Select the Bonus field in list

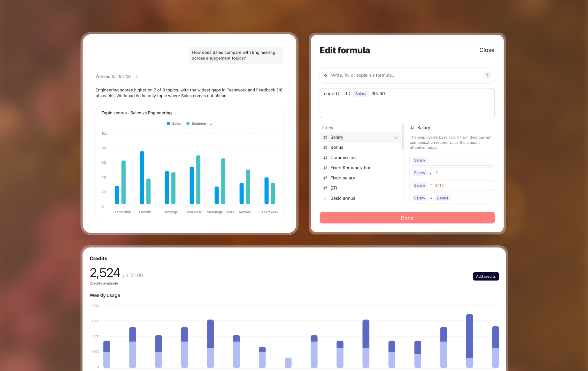tap(360, 147)
